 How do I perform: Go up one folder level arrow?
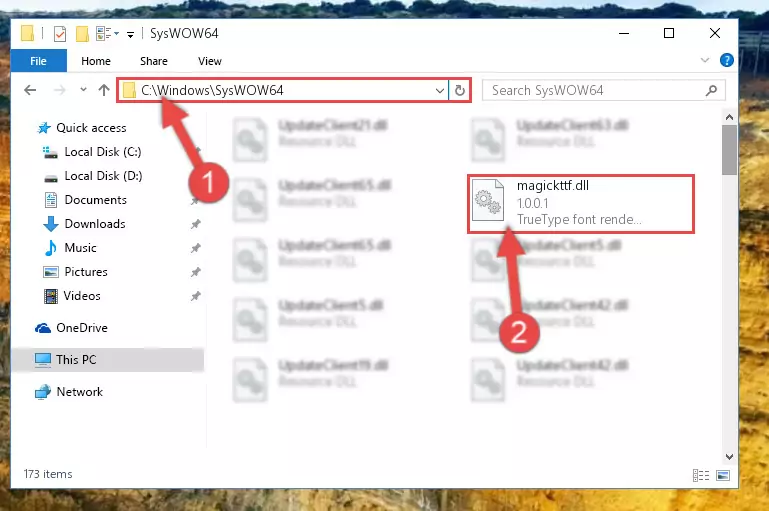(103, 90)
